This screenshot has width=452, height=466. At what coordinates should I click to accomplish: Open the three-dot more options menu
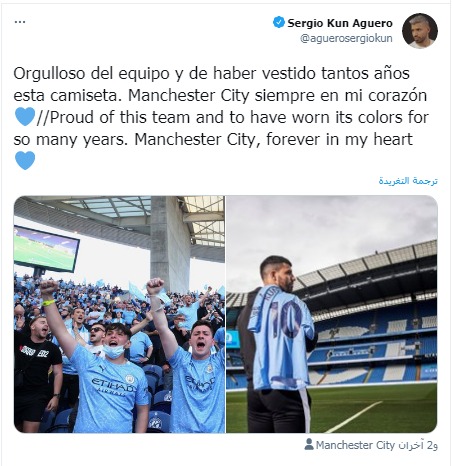pyautogui.click(x=20, y=22)
